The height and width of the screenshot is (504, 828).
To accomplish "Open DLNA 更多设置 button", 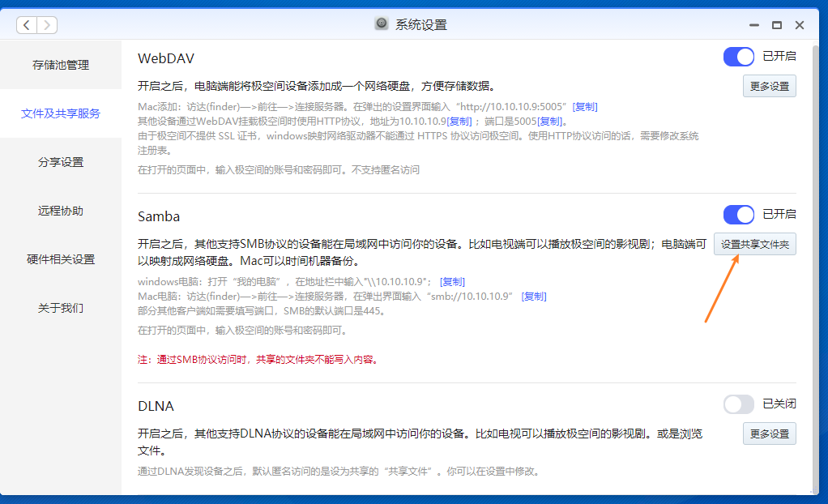I will pyautogui.click(x=769, y=434).
